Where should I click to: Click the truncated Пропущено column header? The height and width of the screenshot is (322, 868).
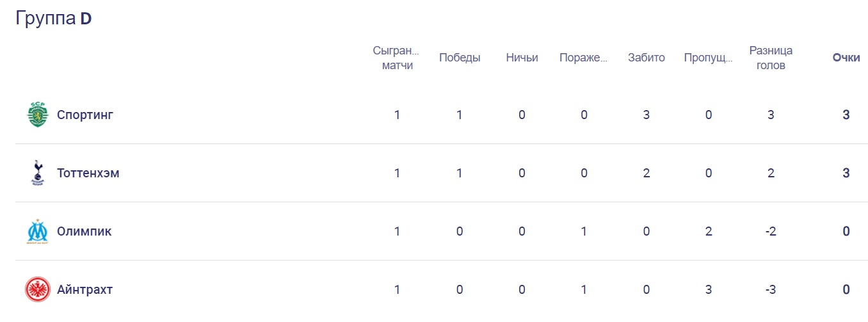tap(708, 58)
